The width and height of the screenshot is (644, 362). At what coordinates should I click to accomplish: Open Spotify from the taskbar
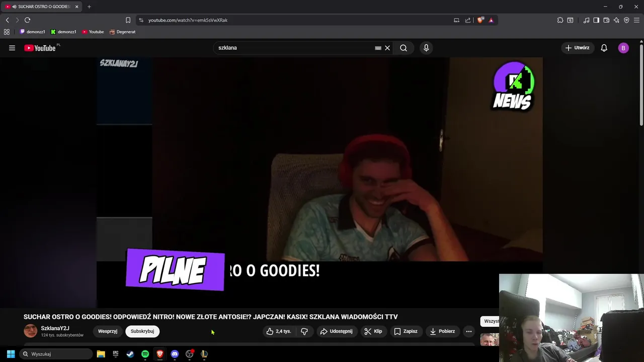pos(145,354)
